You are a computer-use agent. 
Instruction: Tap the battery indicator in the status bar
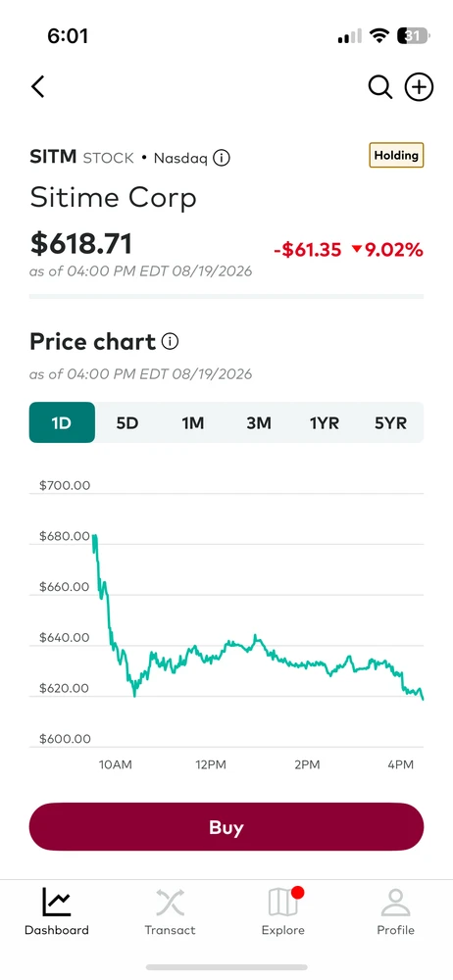413,35
